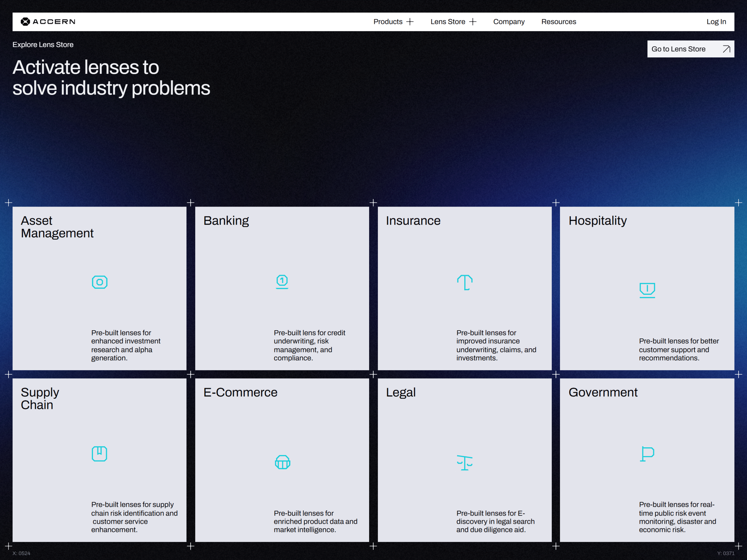The image size is (747, 560).
Task: Click the Banking coin icon
Action: 282,281
